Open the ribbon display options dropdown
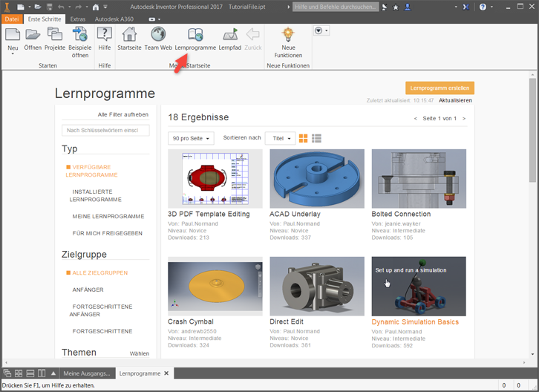 (x=321, y=30)
